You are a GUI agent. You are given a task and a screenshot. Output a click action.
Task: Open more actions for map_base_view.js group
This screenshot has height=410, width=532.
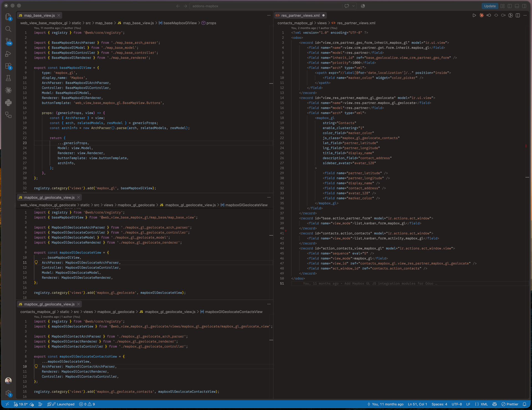point(269,16)
